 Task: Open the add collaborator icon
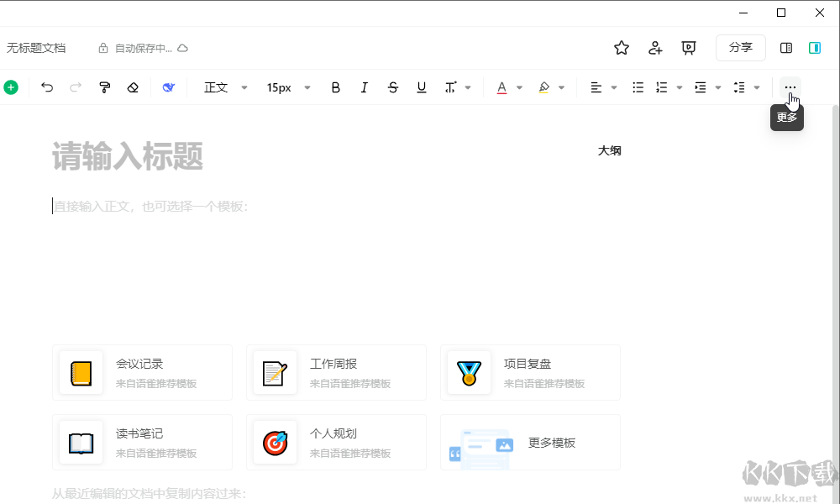coord(655,48)
